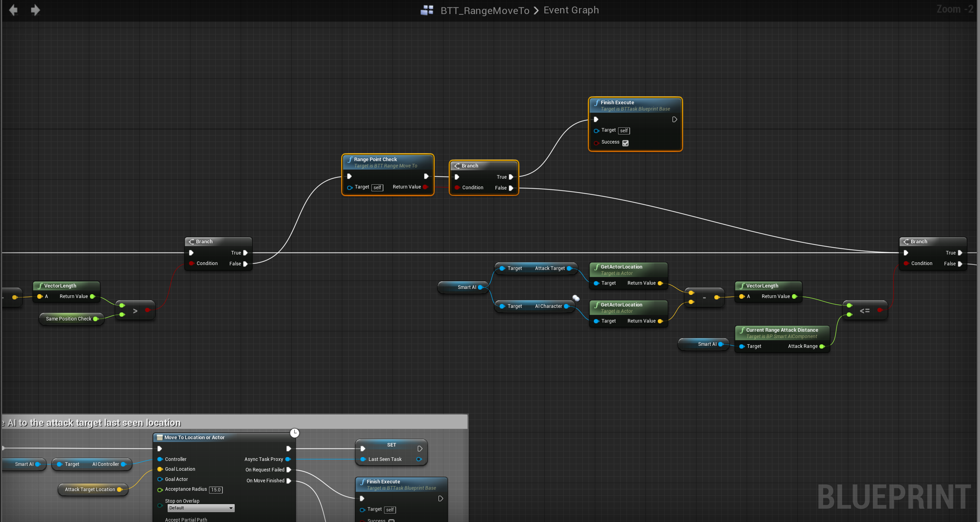Click the forward navigation arrow
Viewport: 980px width, 522px height.
35,10
